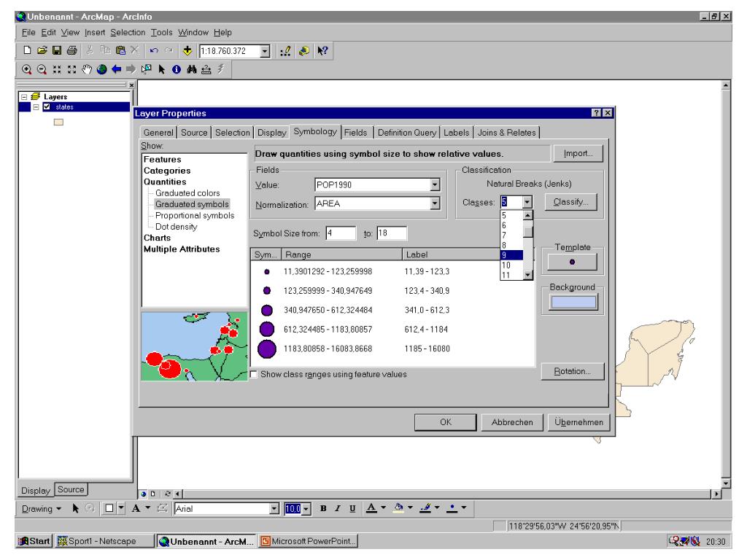The height and width of the screenshot is (560, 747).
Task: Select the Zoom In tool
Action: [x=27, y=69]
